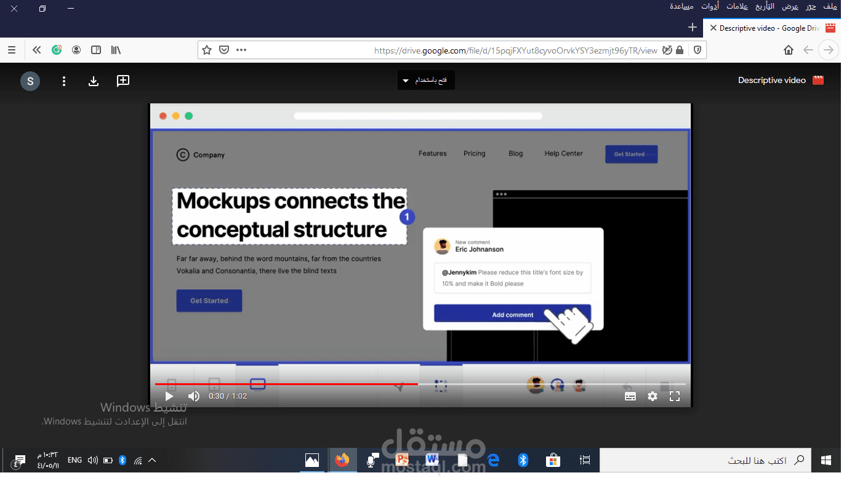Open the Google account avatar "S"
This screenshot has width=868, height=486.
30,81
